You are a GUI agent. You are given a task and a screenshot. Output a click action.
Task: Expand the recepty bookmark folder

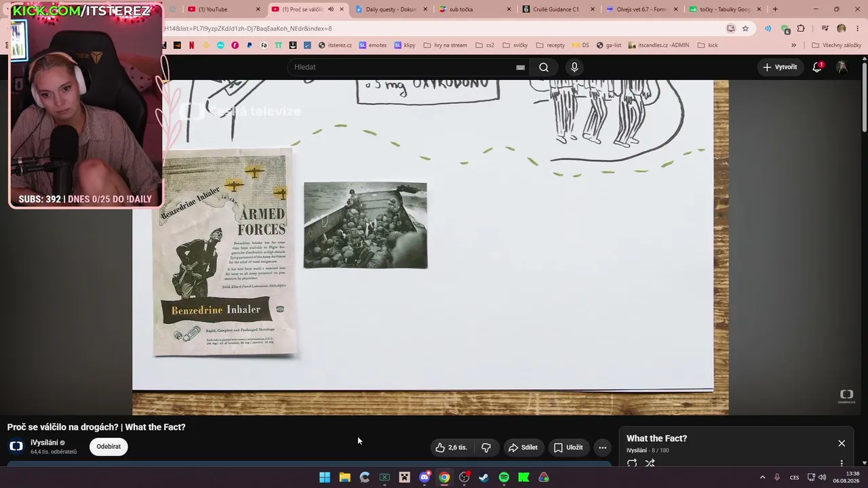click(x=550, y=45)
